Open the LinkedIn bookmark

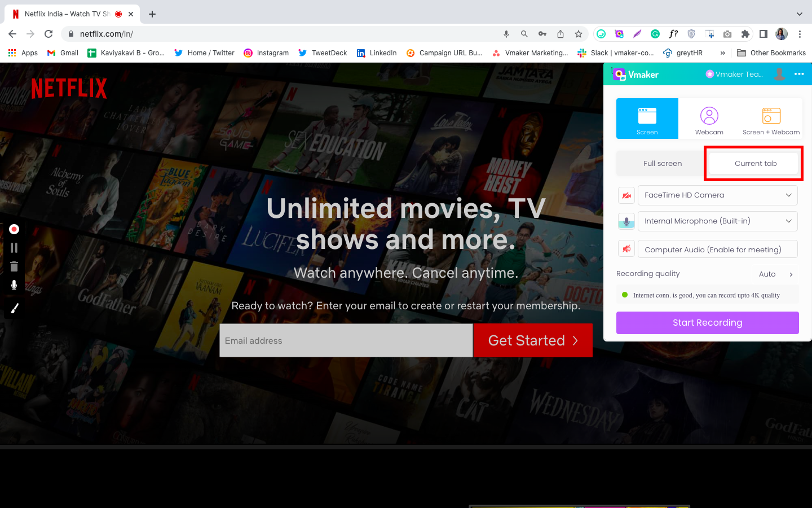(x=377, y=53)
